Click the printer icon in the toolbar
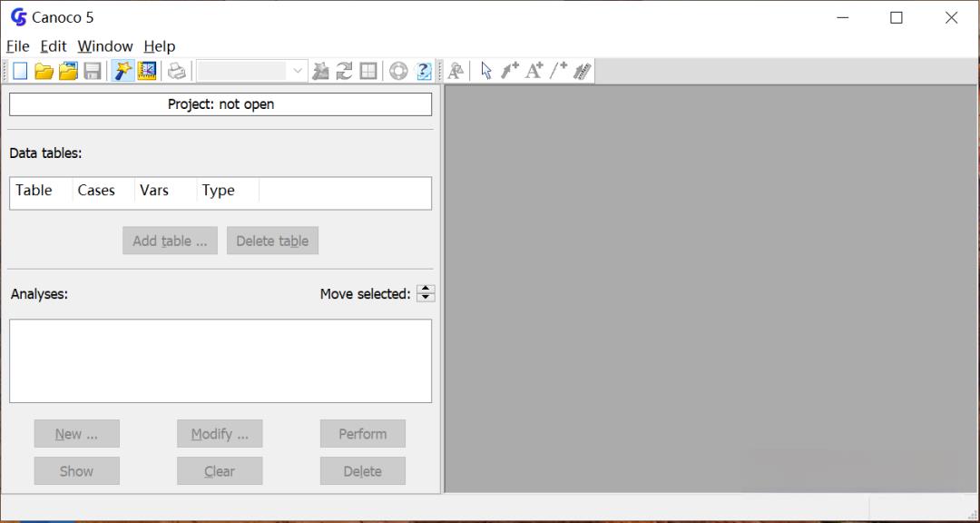Screen dimensions: 980x523 177,71
